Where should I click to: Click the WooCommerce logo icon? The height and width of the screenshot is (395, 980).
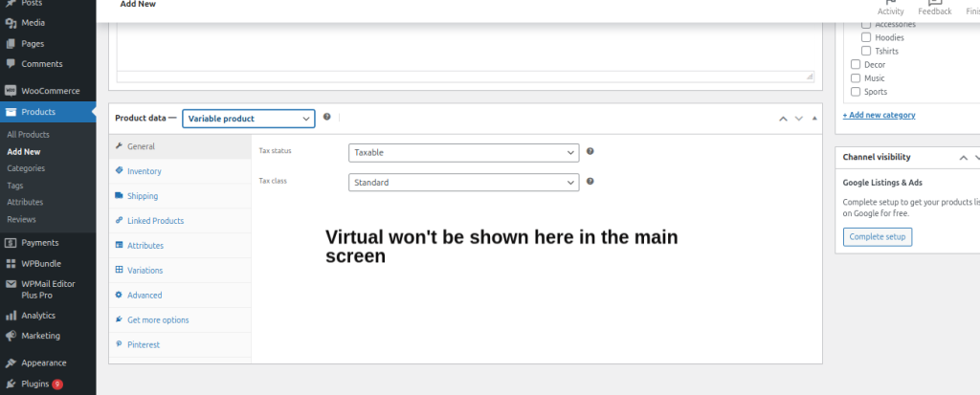[x=11, y=91]
